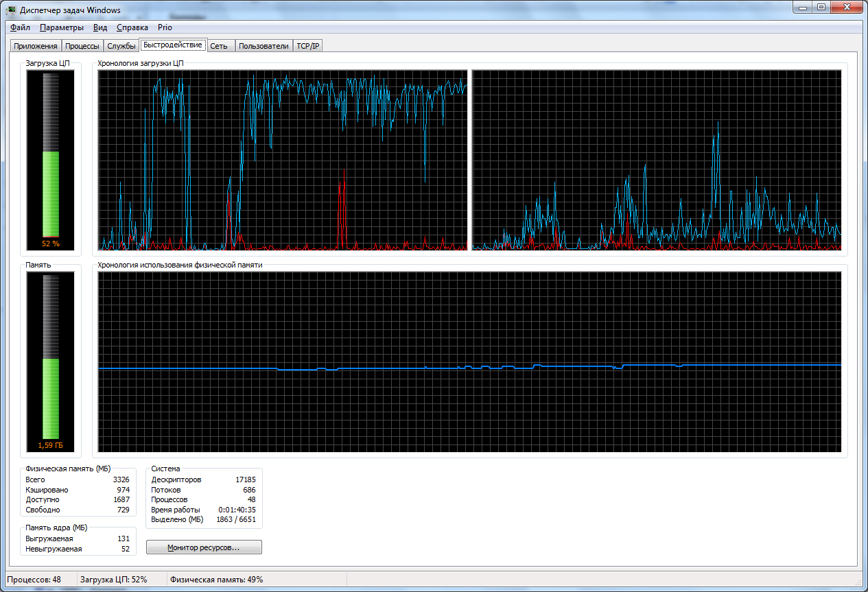The image size is (868, 592).
Task: Click the Невыгружаемая value 52
Action: (x=125, y=549)
